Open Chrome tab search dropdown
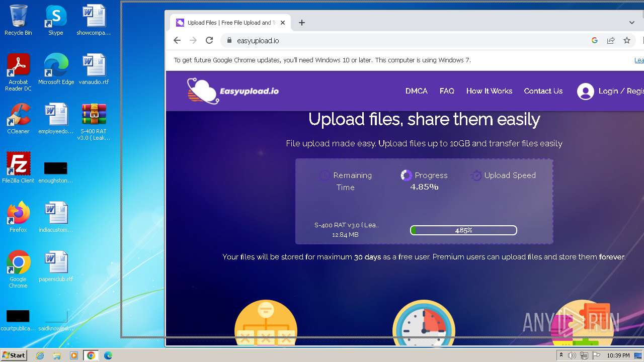The image size is (644, 362). (632, 23)
